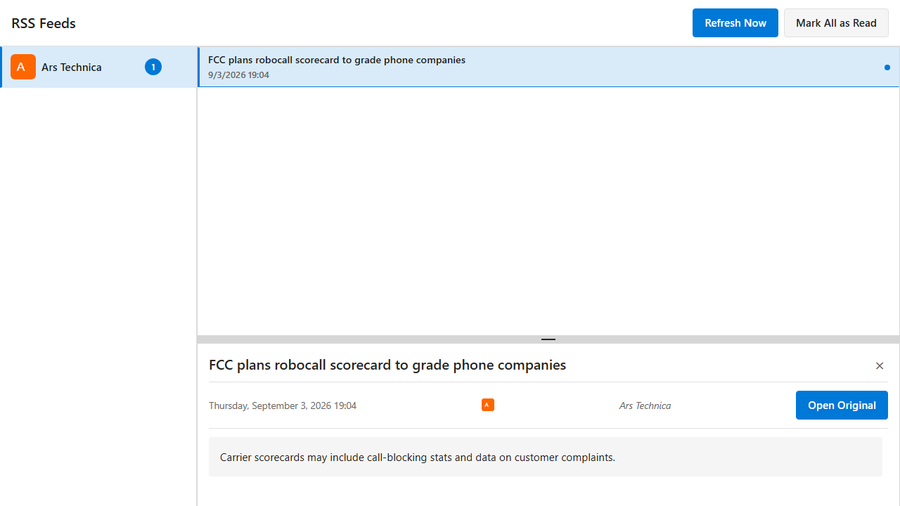Select the Ars Technica feed label in sidebar
The image size is (900, 506).
click(x=71, y=67)
